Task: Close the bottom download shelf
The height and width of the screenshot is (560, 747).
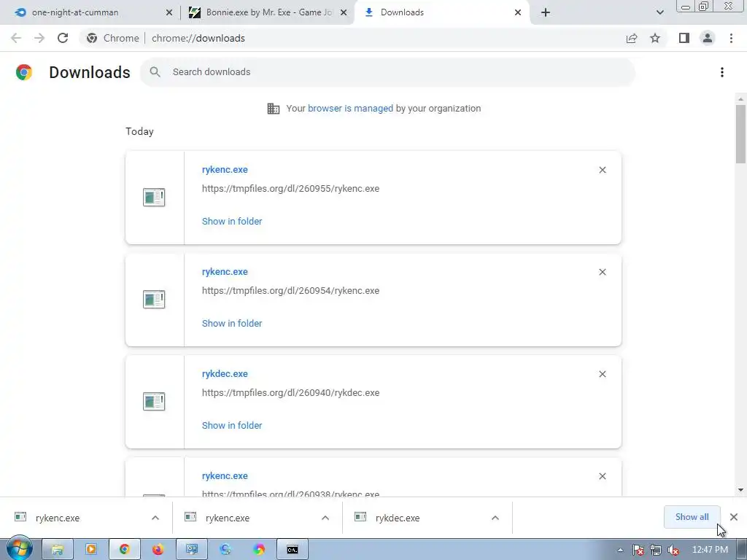Action: (x=734, y=517)
